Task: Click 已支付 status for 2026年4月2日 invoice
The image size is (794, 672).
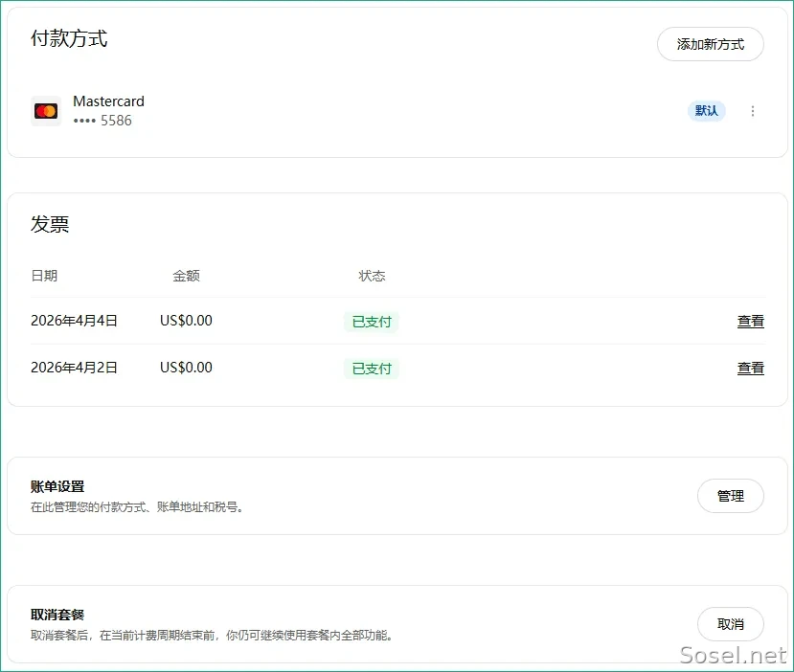Action: pyautogui.click(x=372, y=369)
